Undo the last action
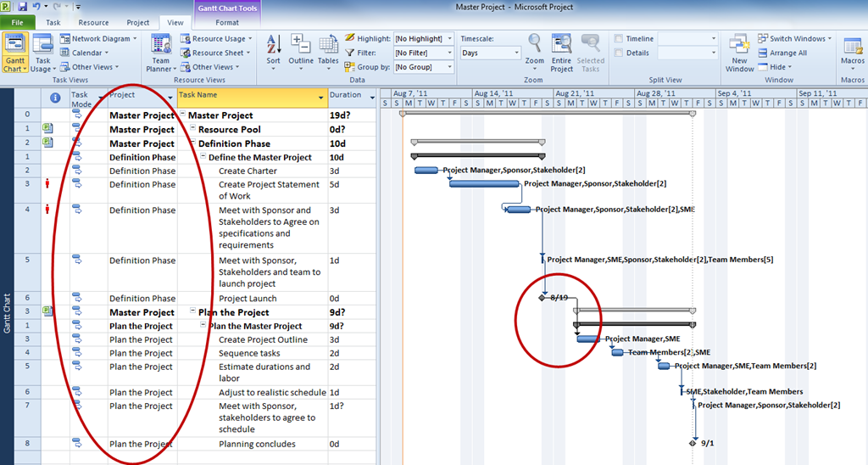Viewport: 868px width, 465px height. [36, 7]
